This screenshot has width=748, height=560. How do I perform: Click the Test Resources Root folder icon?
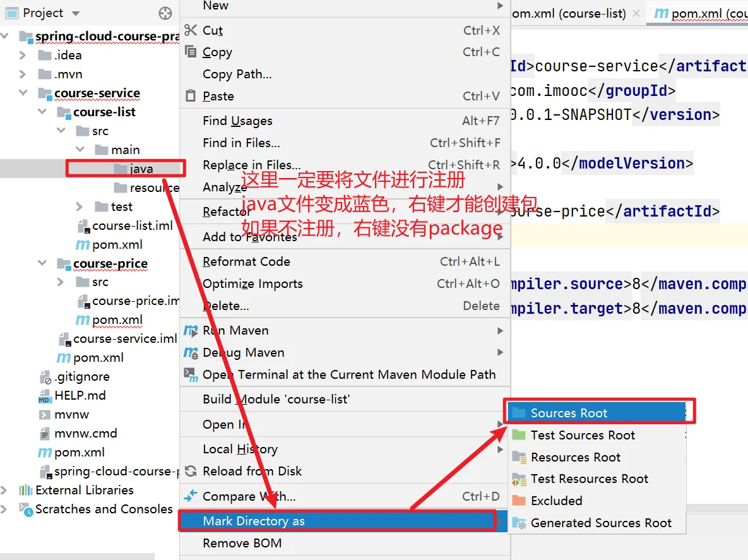tap(518, 479)
